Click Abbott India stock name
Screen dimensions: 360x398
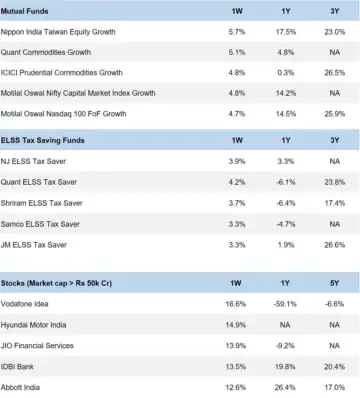20,388
